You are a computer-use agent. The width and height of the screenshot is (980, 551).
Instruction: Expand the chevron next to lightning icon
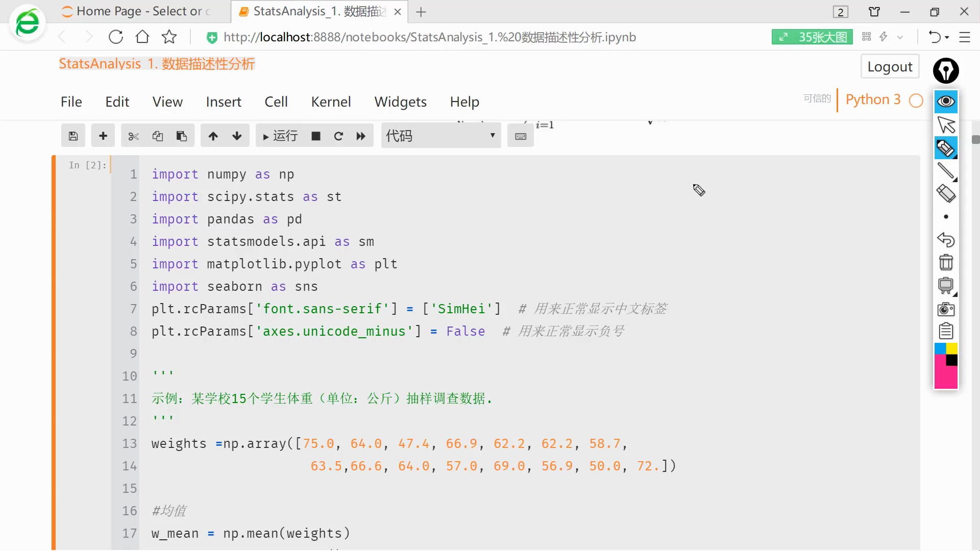[x=900, y=37]
